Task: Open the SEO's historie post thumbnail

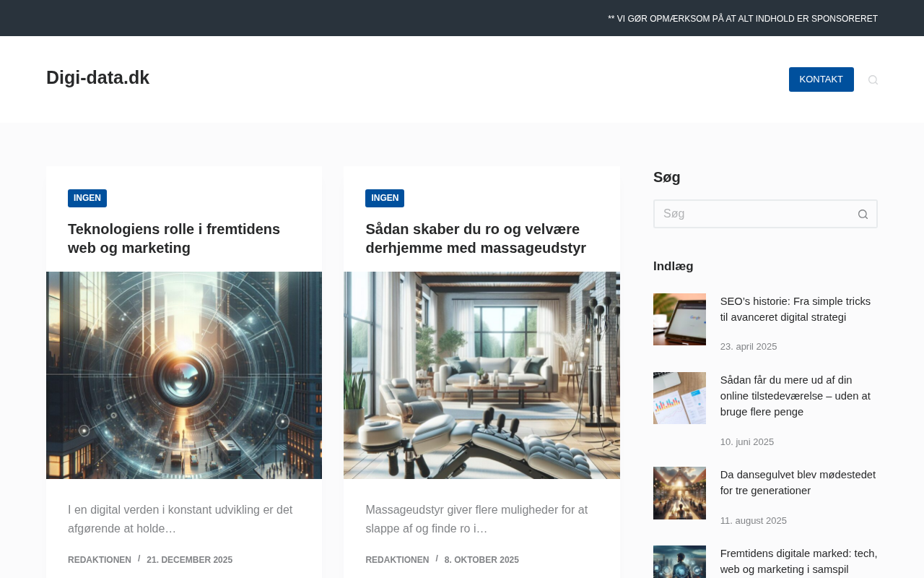Action: (679, 319)
